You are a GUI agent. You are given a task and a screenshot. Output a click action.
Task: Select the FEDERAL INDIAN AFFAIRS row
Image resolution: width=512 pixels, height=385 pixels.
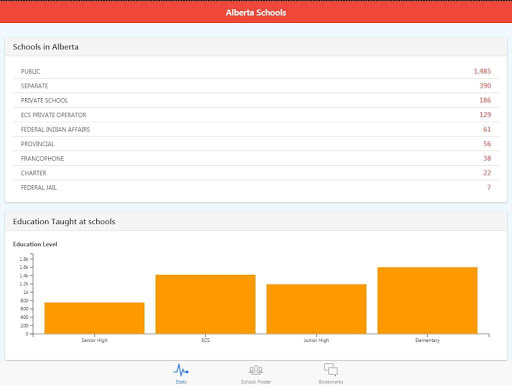click(x=256, y=129)
